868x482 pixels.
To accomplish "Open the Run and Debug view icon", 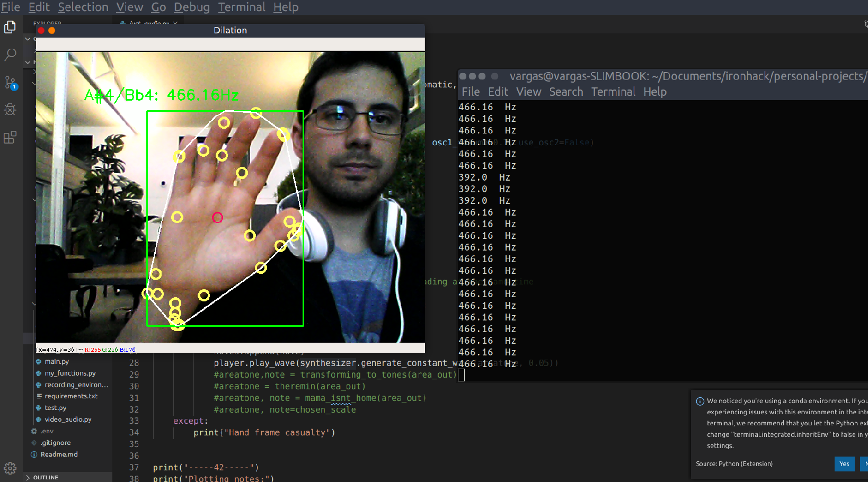I will (x=10, y=110).
